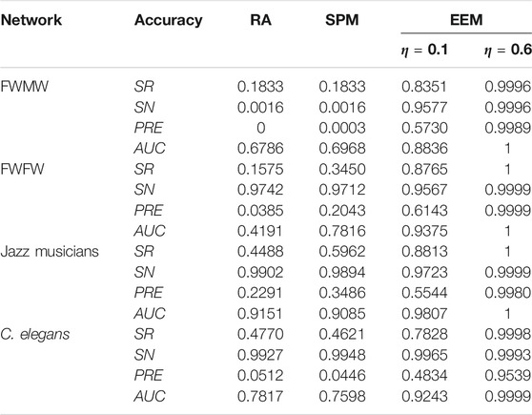Select the SPM column header
532x415 pixels.
tap(342, 20)
